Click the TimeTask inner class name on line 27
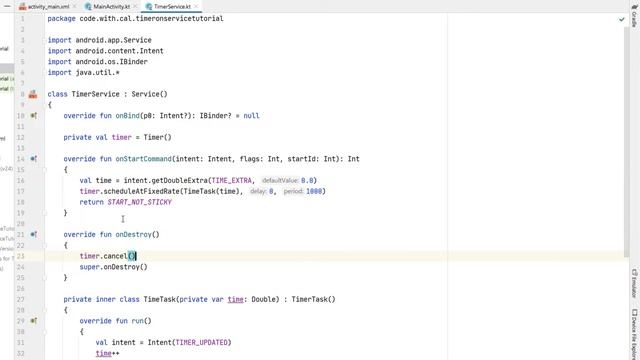640x360 pixels. coord(159,300)
